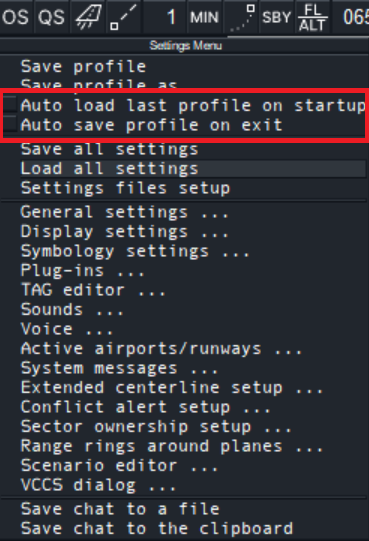Screen dimensions: 369x541
Task: Open the TAG editor
Action: click(93, 290)
